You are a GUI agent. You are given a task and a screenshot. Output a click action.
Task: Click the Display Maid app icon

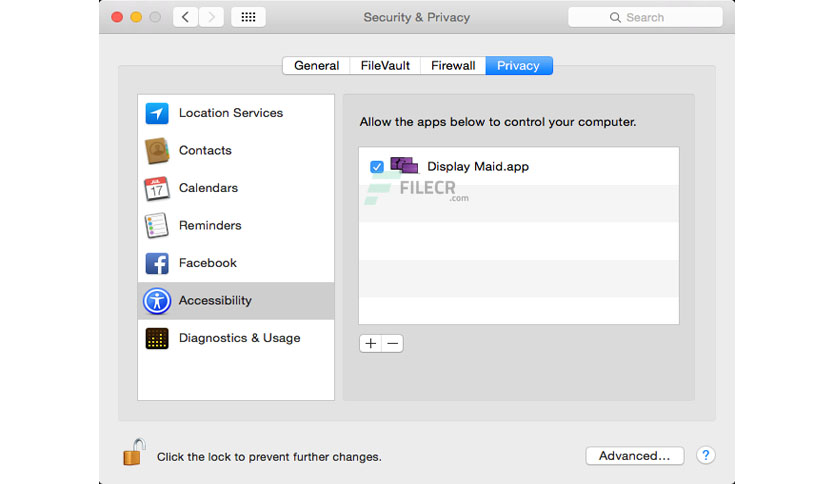404,165
